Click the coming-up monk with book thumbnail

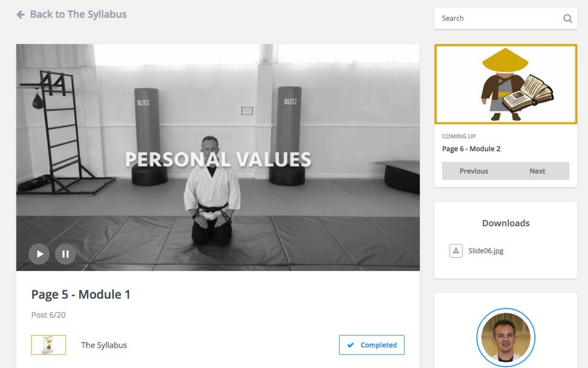[x=506, y=84]
